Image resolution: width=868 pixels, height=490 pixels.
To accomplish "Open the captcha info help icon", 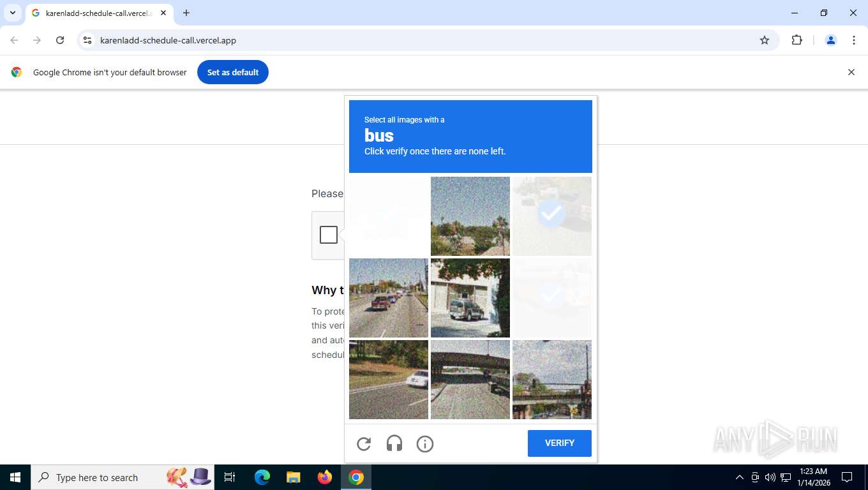I will [425, 443].
